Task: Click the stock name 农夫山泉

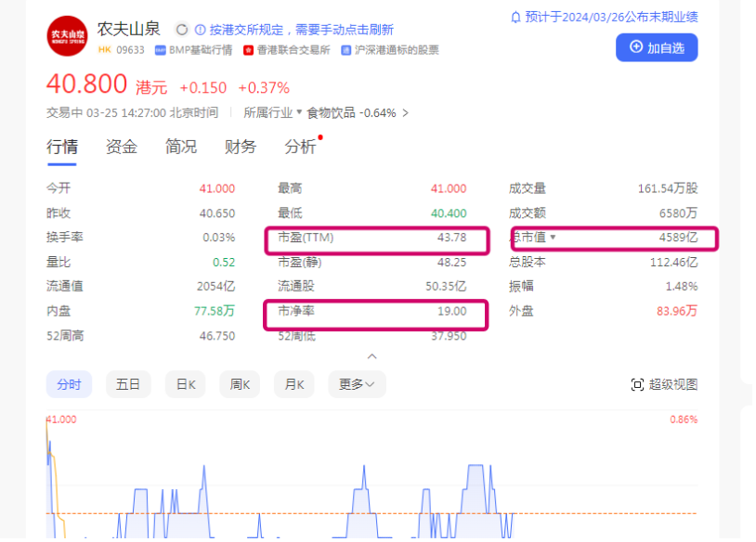Action: (129, 29)
